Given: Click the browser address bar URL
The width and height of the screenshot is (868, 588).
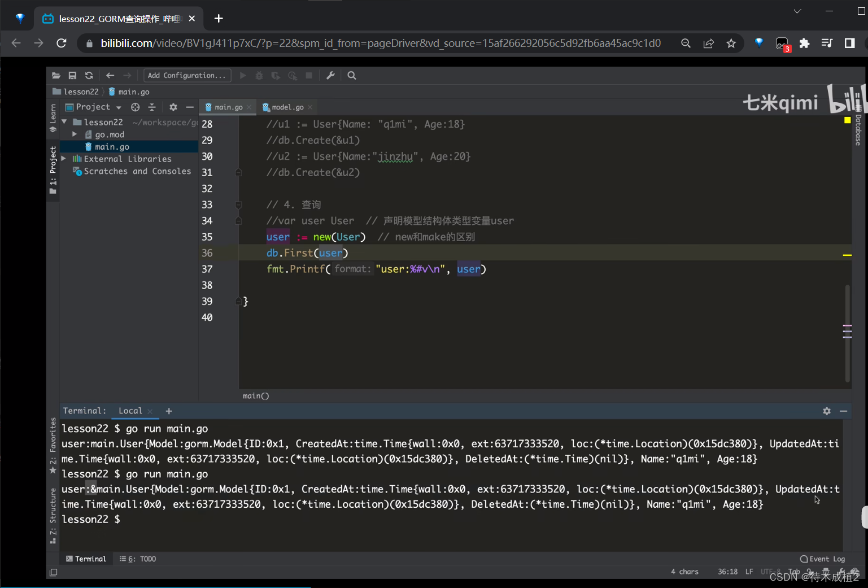Looking at the screenshot, I should click(x=380, y=43).
